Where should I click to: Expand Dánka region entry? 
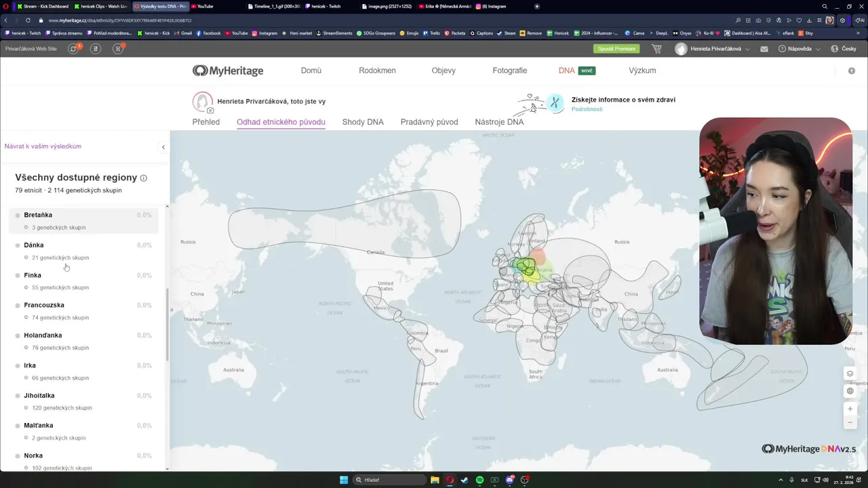click(83, 251)
